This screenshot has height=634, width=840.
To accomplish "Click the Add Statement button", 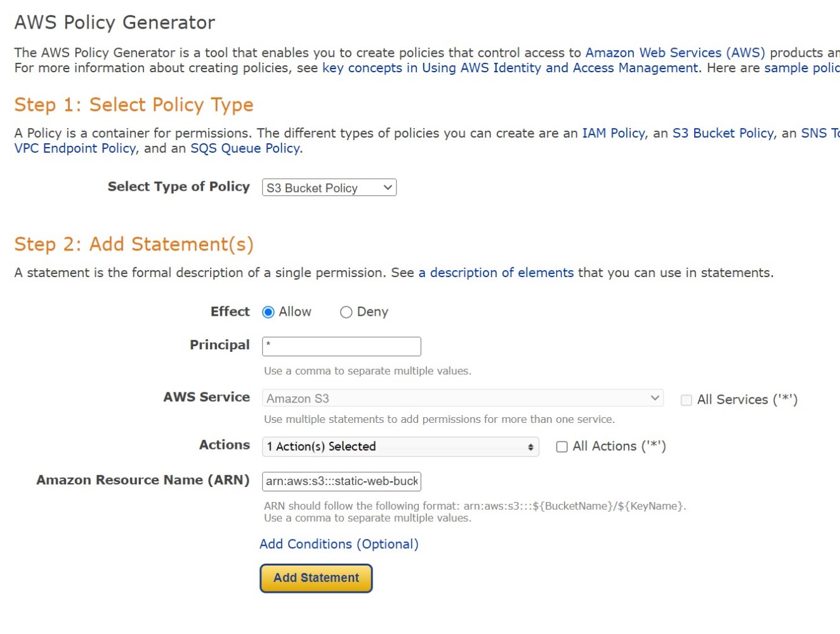I will click(315, 578).
